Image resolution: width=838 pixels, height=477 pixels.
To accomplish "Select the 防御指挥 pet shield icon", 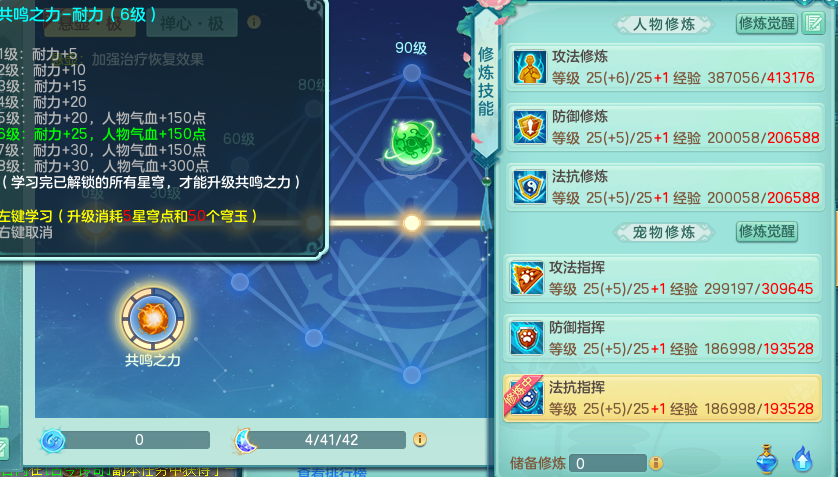I will click(526, 338).
